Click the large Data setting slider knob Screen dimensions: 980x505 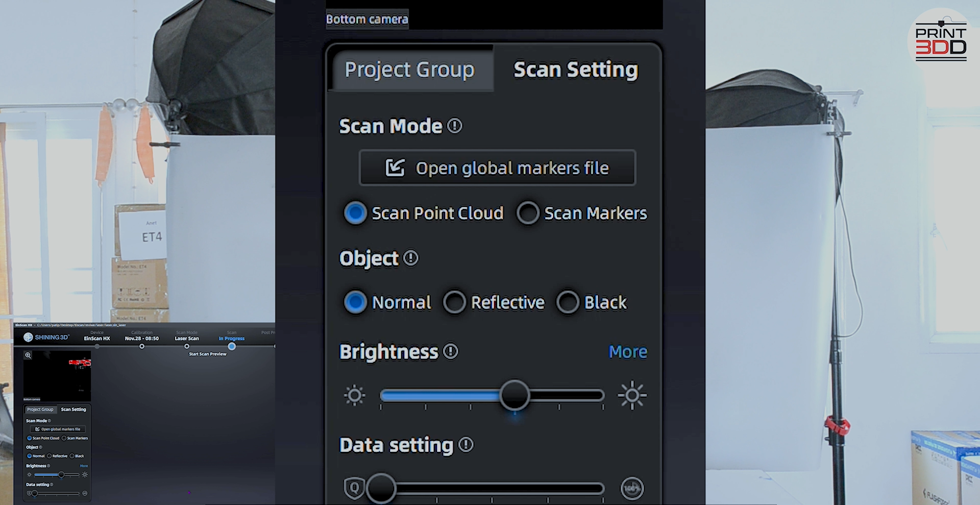tap(381, 489)
